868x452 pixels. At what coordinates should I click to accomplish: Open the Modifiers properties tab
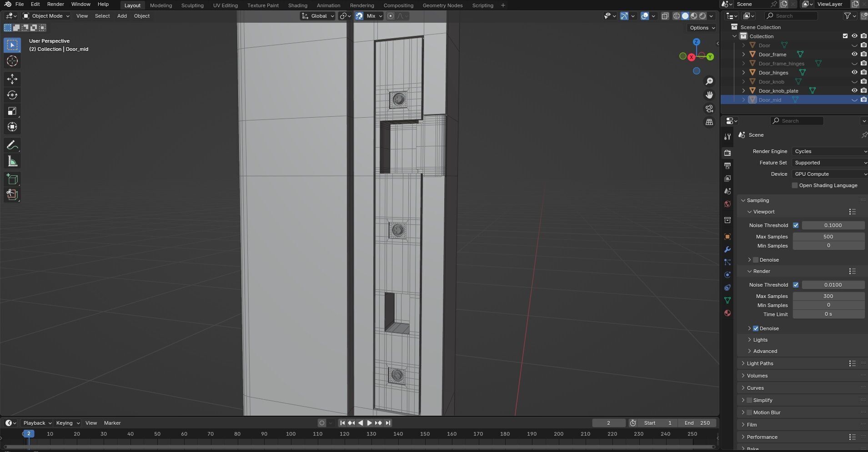click(x=728, y=249)
